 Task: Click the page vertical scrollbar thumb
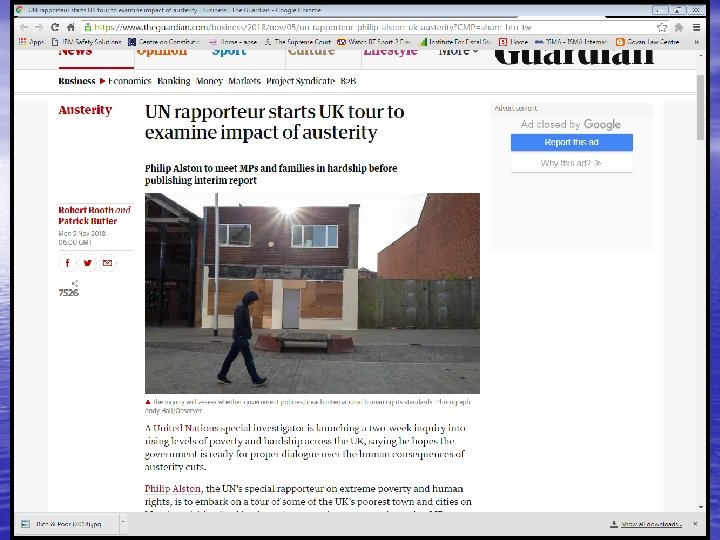pos(700,107)
